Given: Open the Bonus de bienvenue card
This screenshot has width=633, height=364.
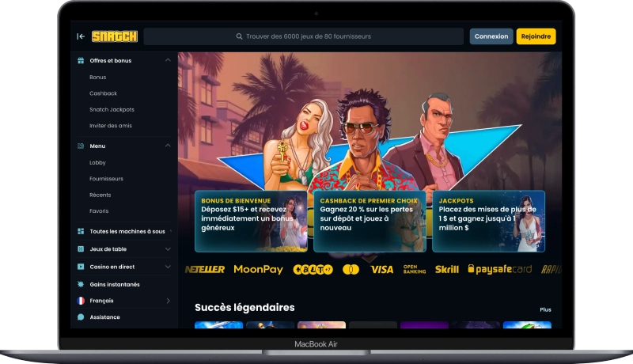Looking at the screenshot, I should click(251, 221).
